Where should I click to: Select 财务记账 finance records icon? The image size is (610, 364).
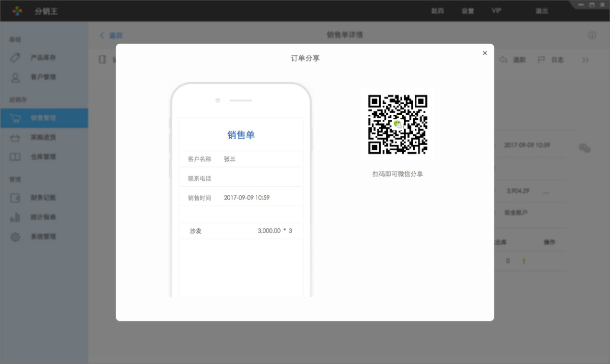coord(15,198)
